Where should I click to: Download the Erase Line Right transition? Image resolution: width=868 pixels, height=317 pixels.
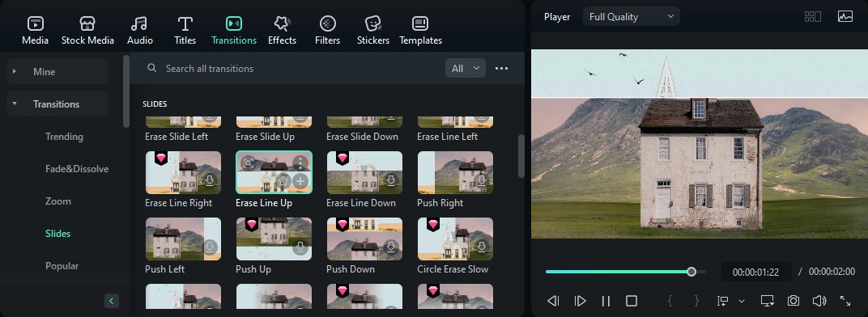(210, 181)
